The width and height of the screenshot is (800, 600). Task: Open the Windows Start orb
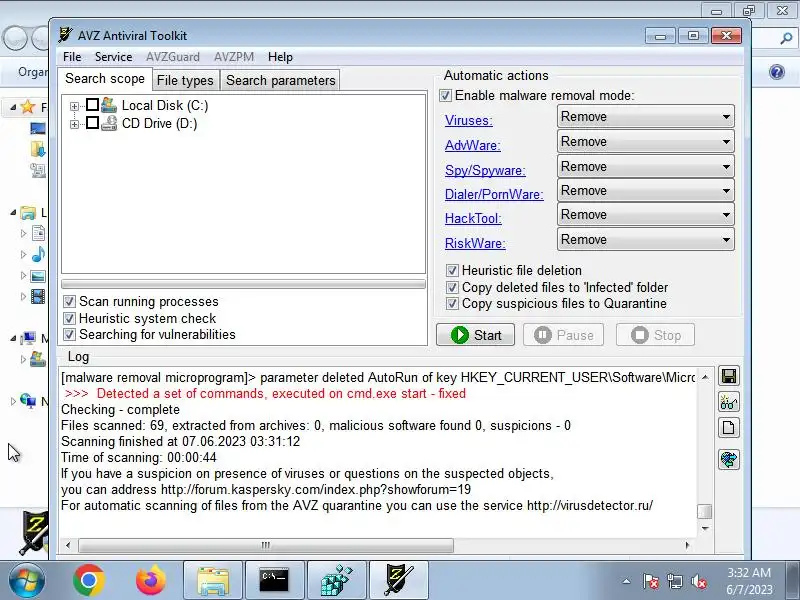coord(26,581)
